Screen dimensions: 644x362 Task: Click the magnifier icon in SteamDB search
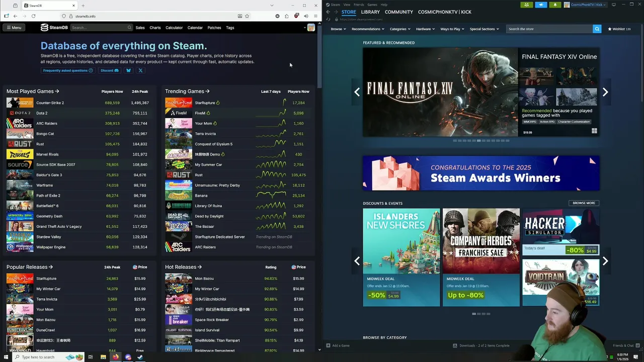129,28
